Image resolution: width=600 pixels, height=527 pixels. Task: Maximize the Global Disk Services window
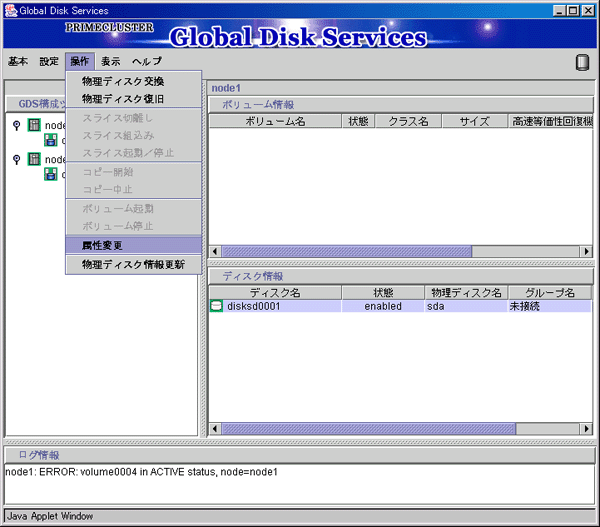tap(573, 11)
